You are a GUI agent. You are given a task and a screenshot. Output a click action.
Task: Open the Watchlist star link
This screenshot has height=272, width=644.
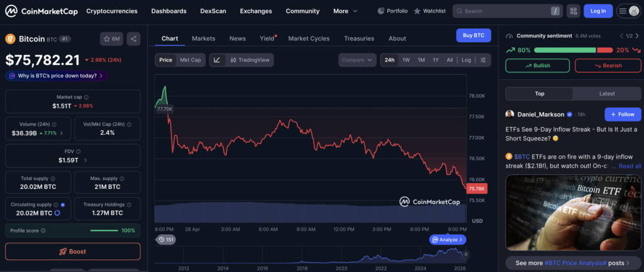tap(430, 11)
